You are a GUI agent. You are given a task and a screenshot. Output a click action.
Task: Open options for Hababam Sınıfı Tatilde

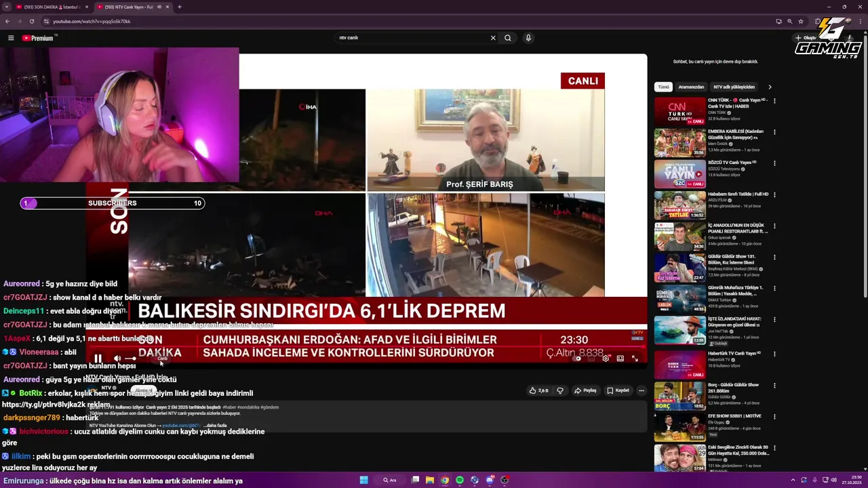774,195
